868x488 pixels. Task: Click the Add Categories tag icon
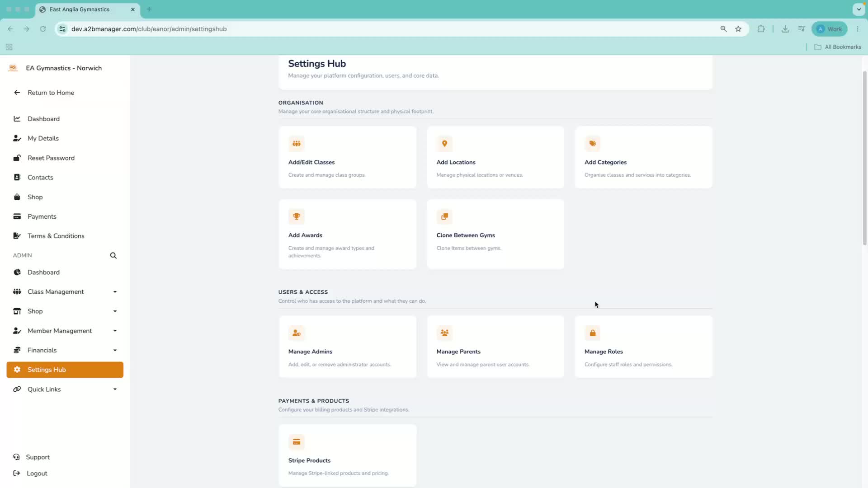(592, 144)
